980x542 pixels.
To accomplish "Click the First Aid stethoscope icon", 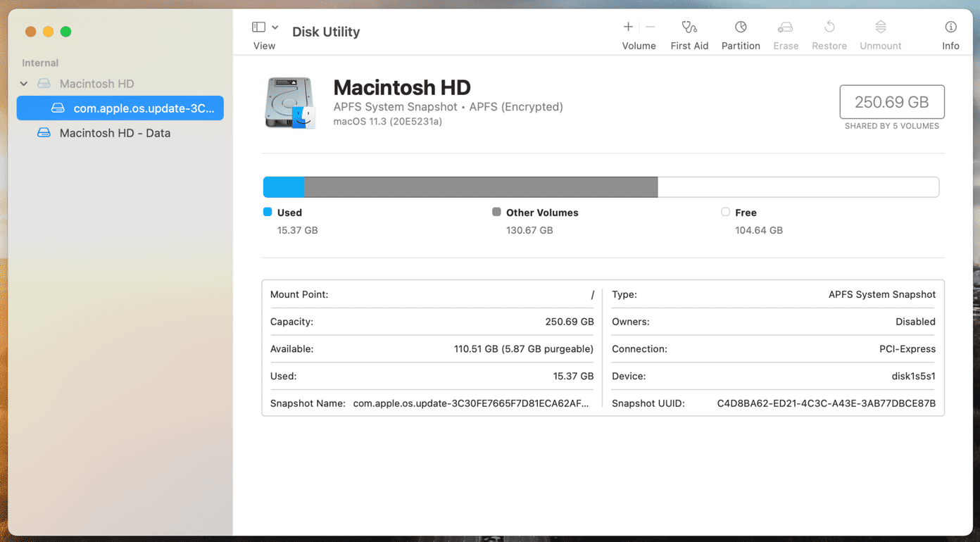I will tap(689, 27).
